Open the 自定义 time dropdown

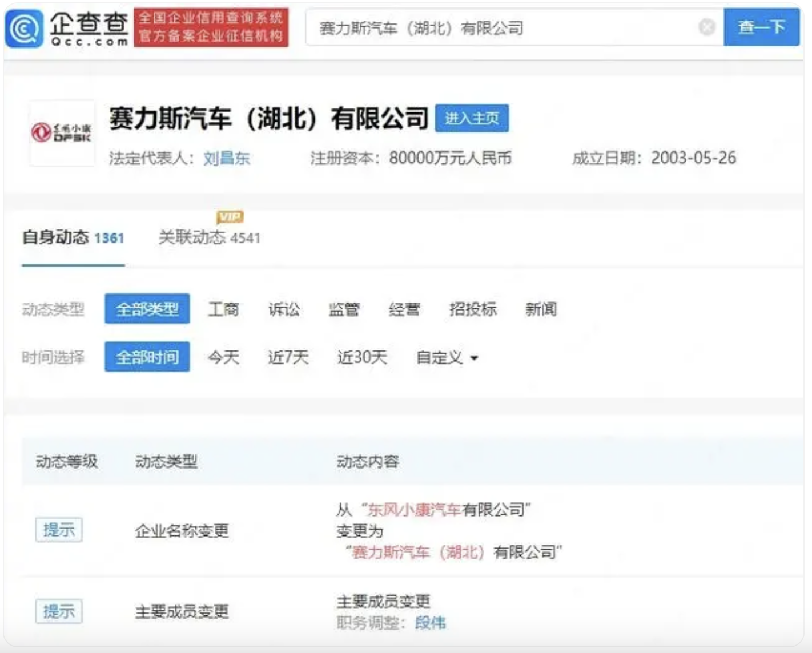[447, 357]
